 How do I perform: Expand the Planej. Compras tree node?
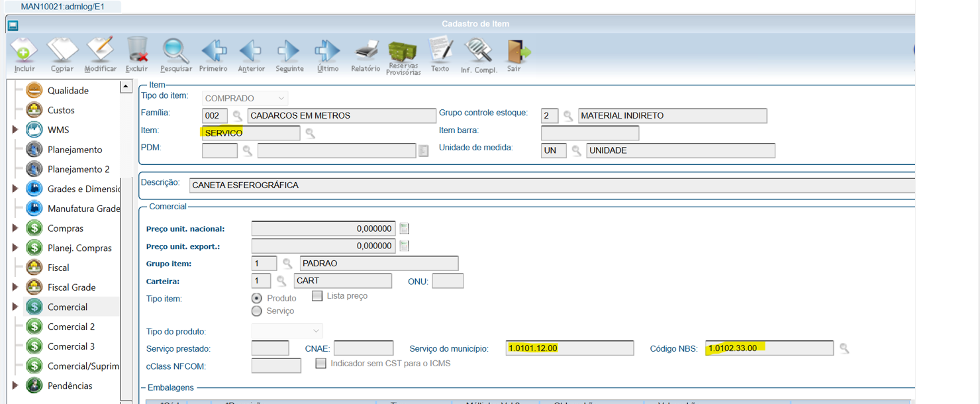click(x=15, y=248)
